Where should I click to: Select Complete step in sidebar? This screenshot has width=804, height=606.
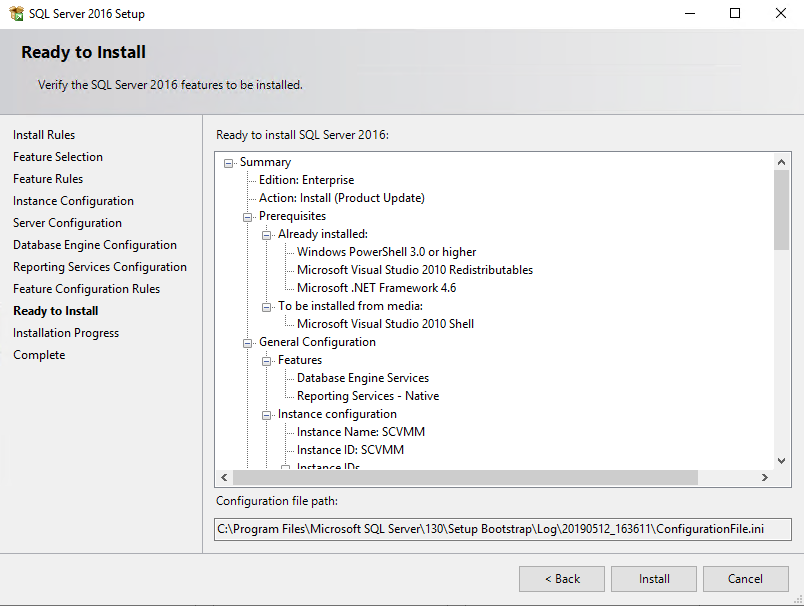point(39,355)
